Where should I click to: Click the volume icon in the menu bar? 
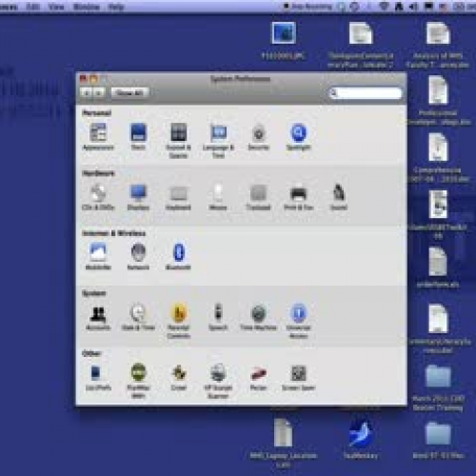click(413, 7)
